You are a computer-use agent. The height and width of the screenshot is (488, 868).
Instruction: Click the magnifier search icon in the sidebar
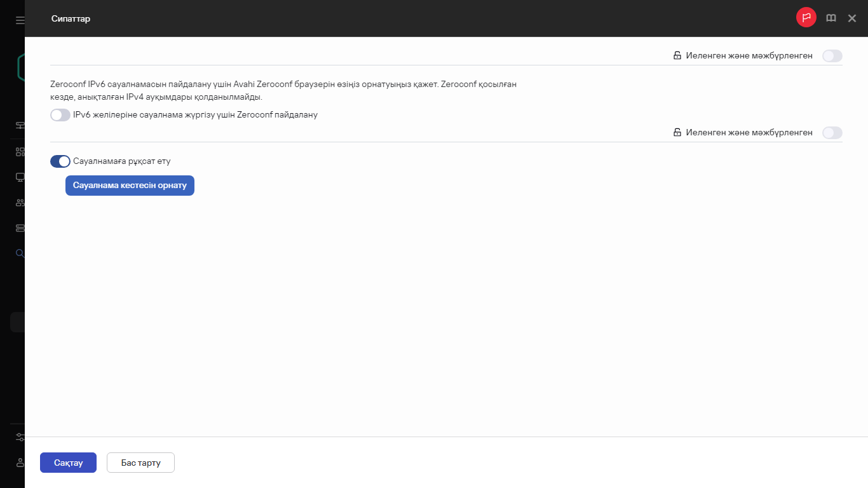point(20,253)
